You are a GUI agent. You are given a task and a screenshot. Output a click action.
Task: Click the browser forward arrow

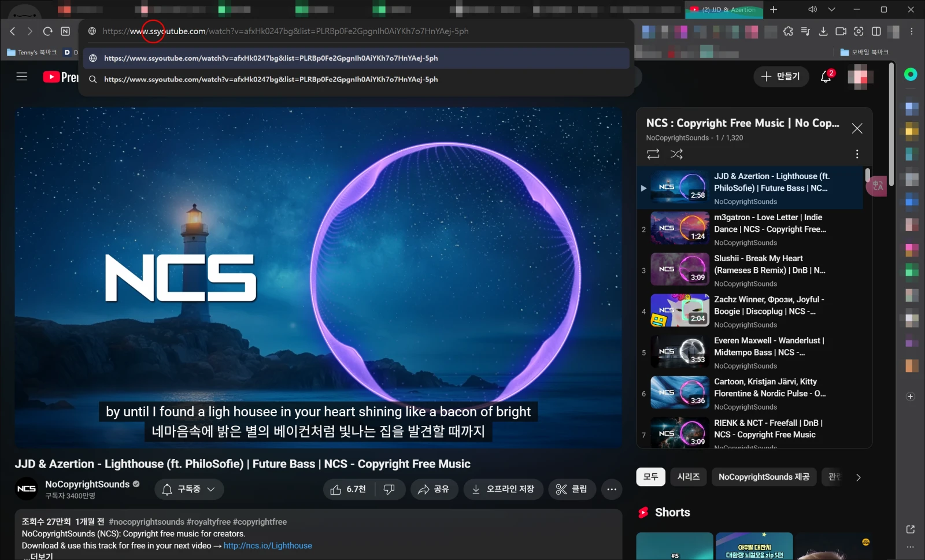30,31
